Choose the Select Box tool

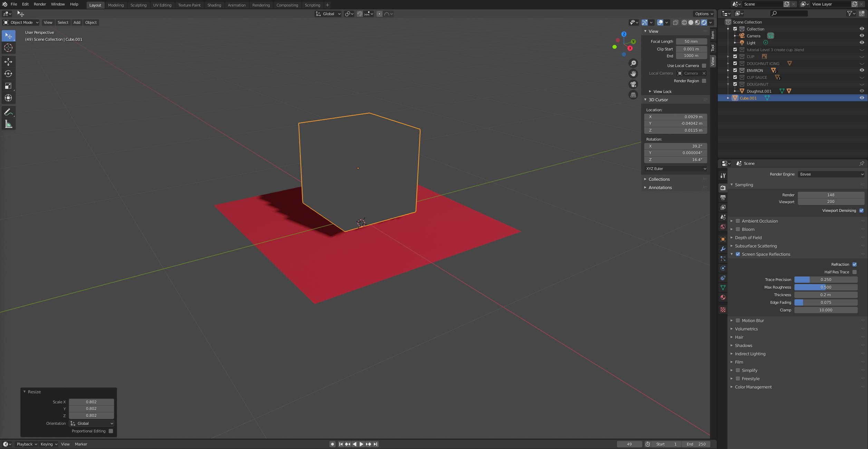tap(8, 36)
